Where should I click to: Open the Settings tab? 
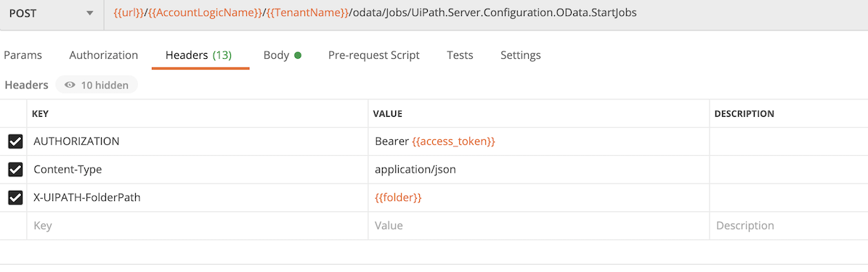[x=520, y=55]
